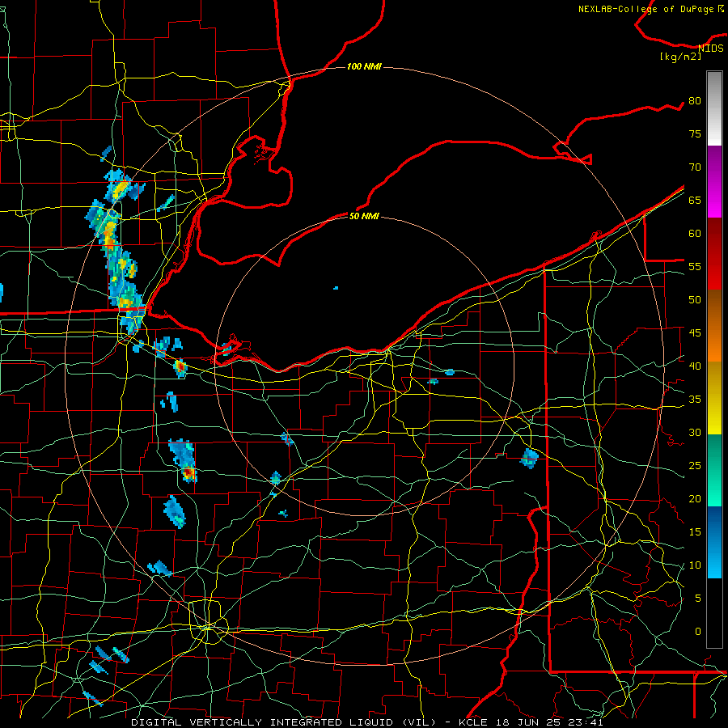Viewport: 728px width, 728px height.
Task: Click the KCLE station identifier in the caption
Action: click(473, 722)
